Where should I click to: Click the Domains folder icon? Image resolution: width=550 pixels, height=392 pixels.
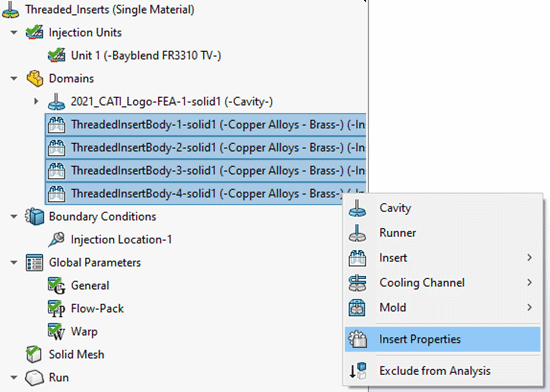coord(35,79)
